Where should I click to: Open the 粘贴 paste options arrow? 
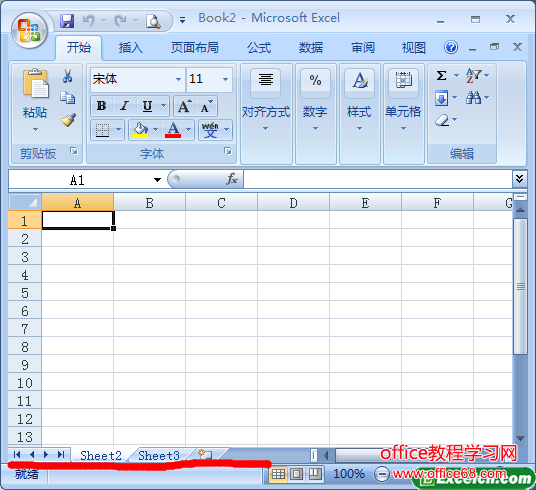tap(35, 130)
